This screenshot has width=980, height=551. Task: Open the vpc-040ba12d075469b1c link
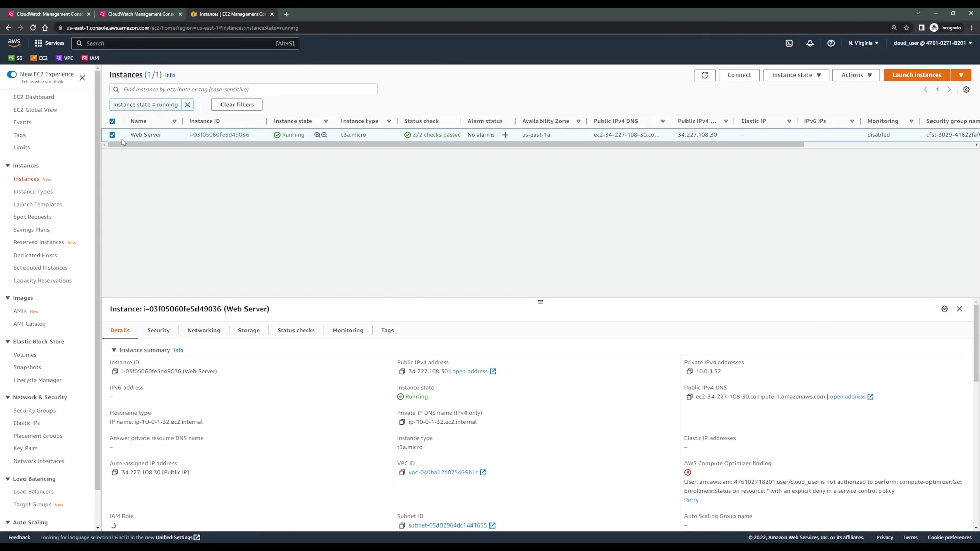click(443, 473)
